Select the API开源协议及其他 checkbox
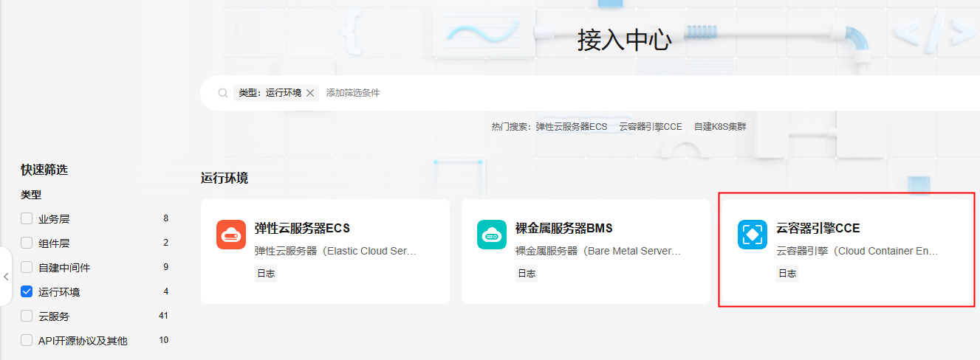The image size is (980, 360). (x=27, y=340)
